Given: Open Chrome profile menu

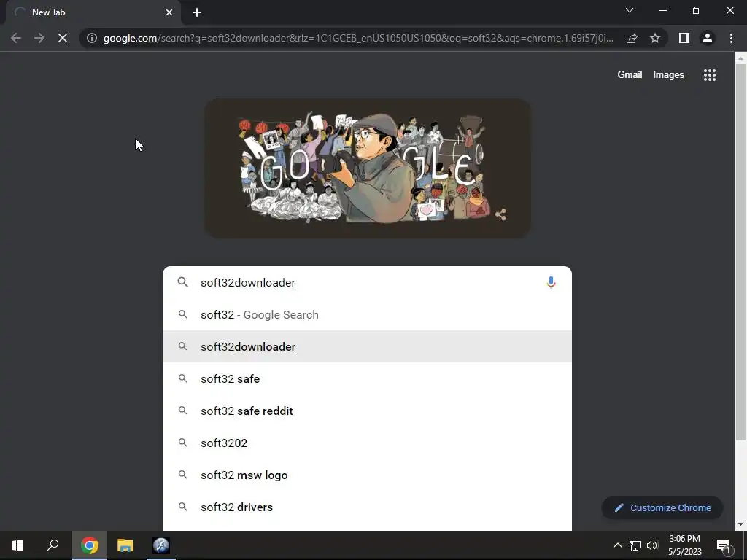Looking at the screenshot, I should tap(708, 38).
